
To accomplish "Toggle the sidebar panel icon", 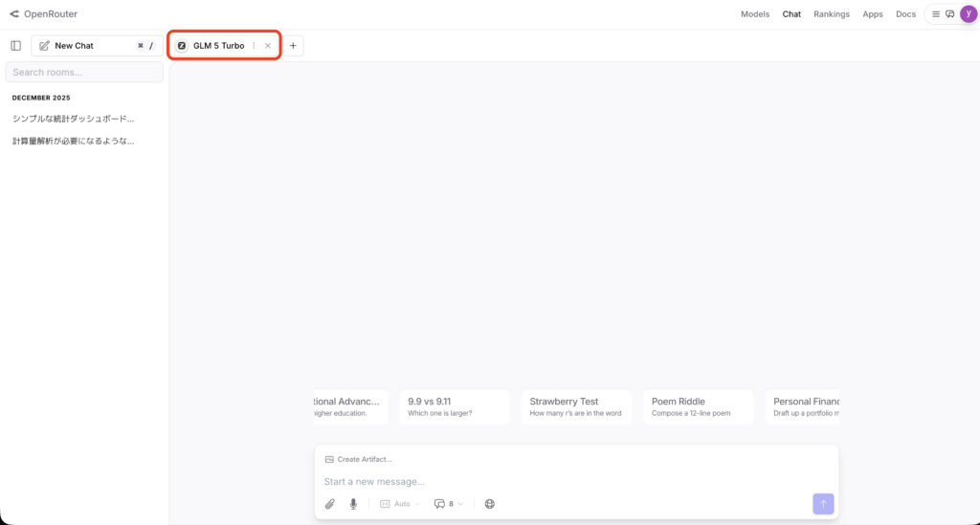I will (x=15, y=46).
